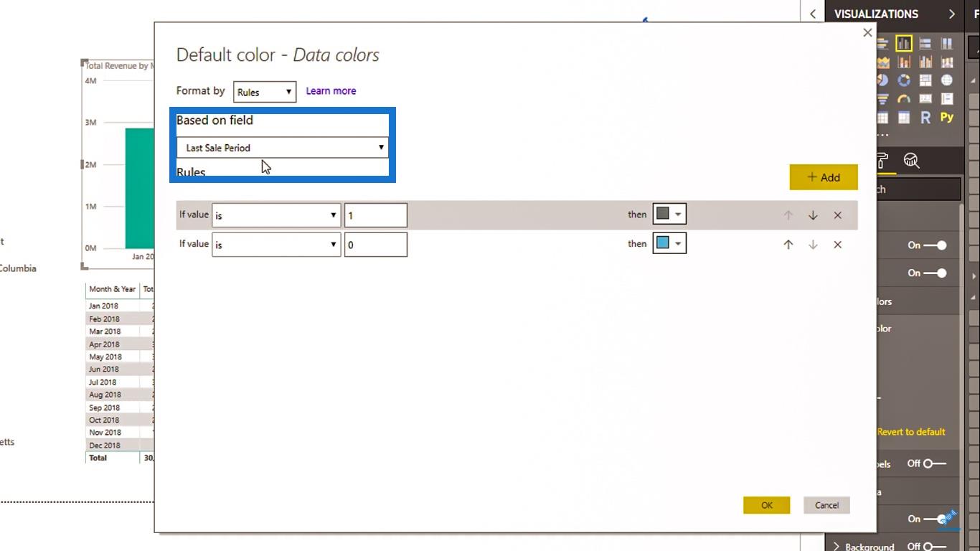
Task: Move the 'is 0' rule up
Action: (x=788, y=245)
